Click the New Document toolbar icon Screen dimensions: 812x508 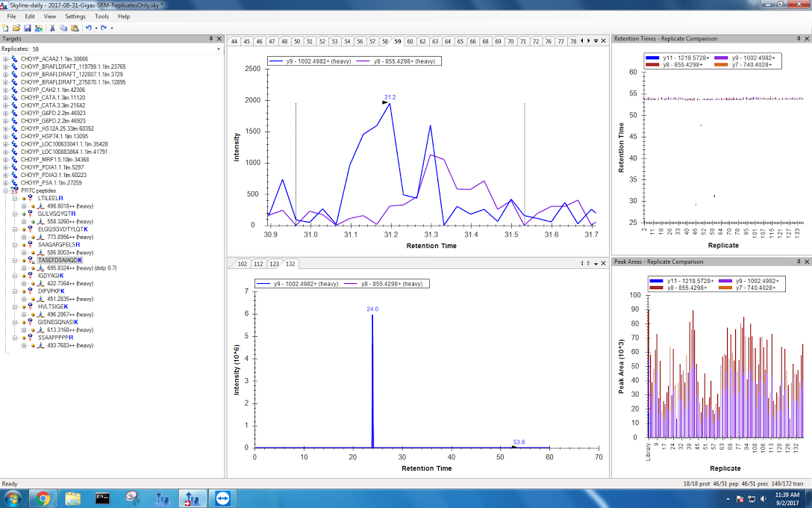(x=6, y=28)
